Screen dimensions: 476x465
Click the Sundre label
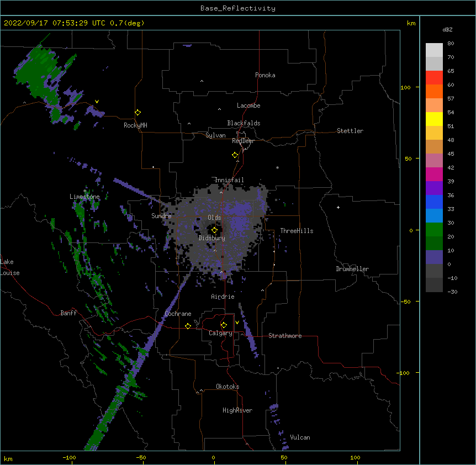(x=161, y=216)
